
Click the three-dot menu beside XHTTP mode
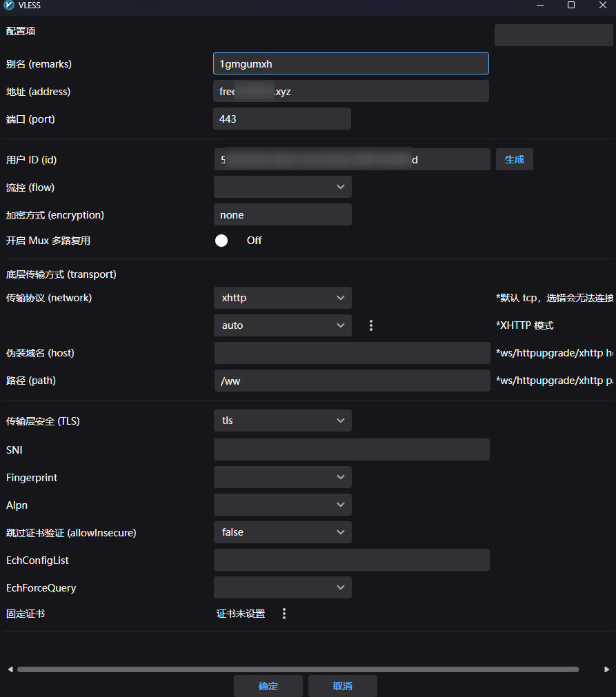(x=371, y=325)
